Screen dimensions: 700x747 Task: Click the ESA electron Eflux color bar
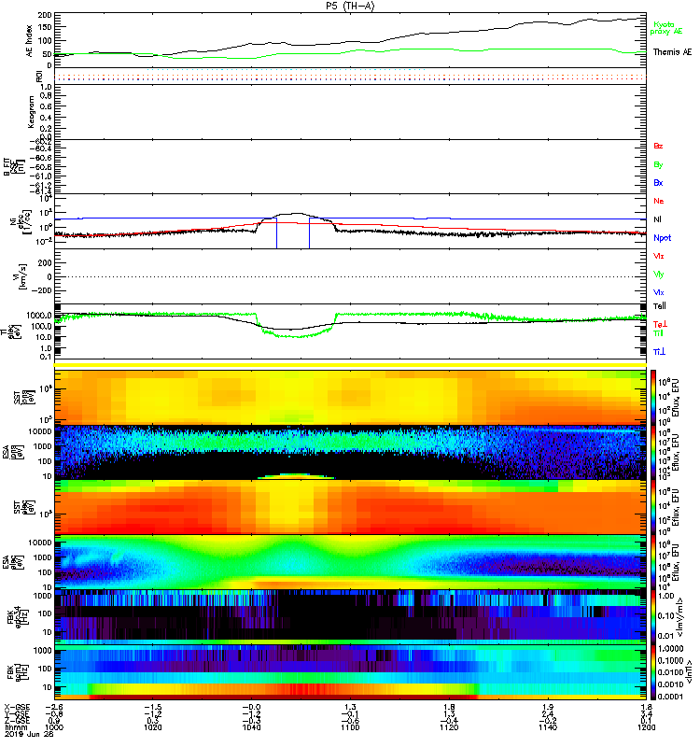[x=653, y=562]
